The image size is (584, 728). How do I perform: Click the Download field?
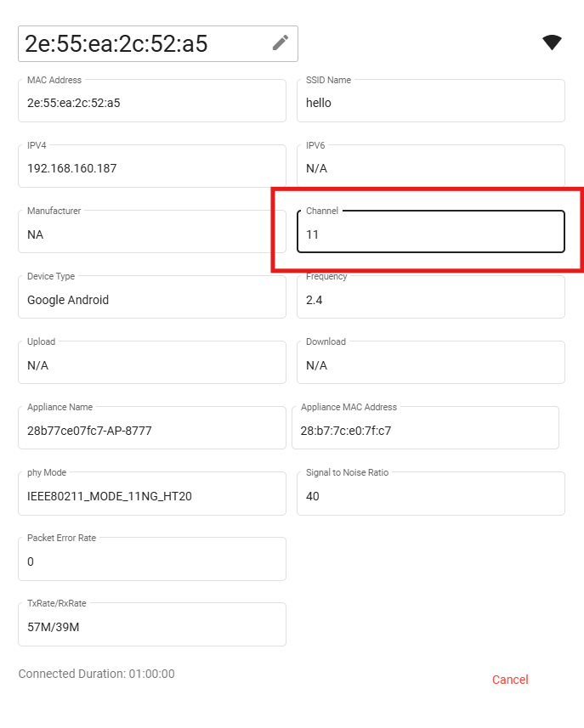431,363
